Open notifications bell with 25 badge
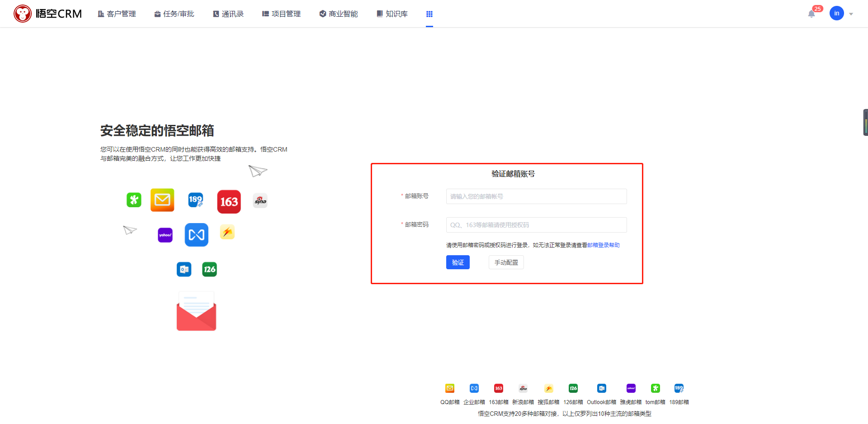868x424 pixels. [x=812, y=14]
